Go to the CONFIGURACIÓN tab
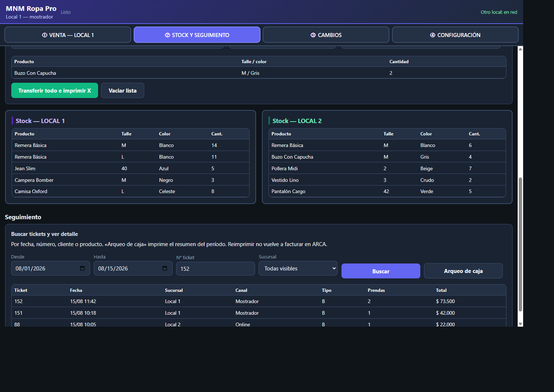 point(455,35)
